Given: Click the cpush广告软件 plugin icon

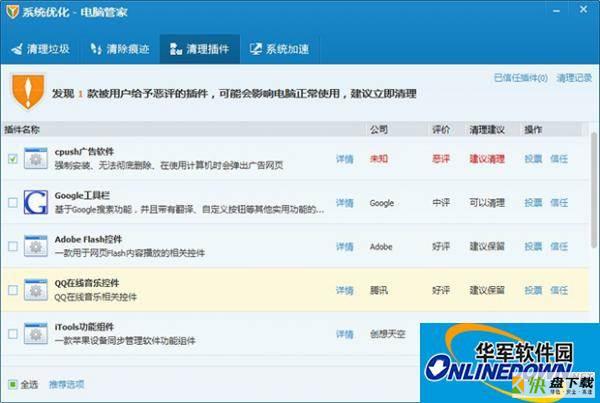Looking at the screenshot, I should tap(36, 158).
